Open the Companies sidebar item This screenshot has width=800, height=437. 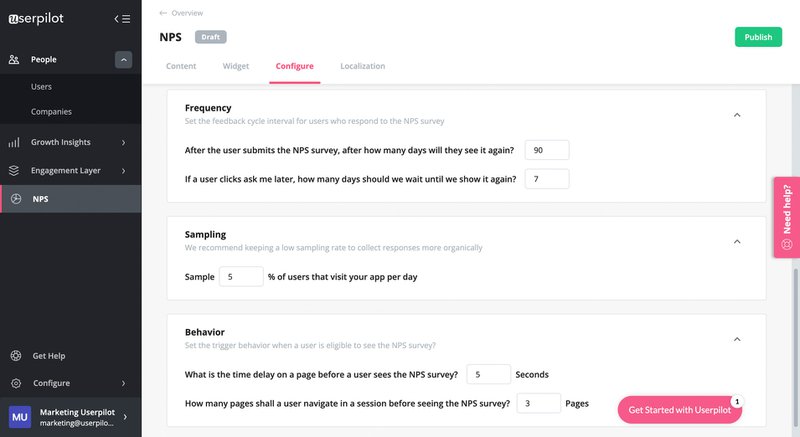[51, 111]
